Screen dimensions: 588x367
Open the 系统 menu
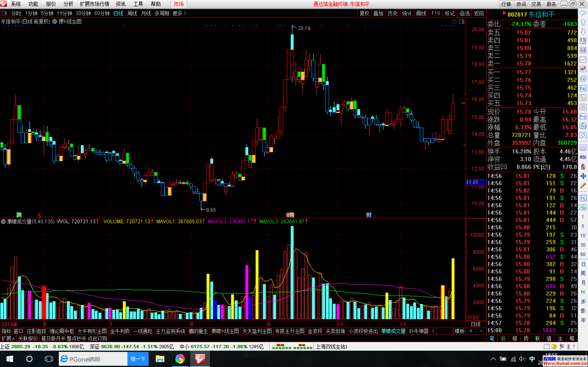click(16, 4)
